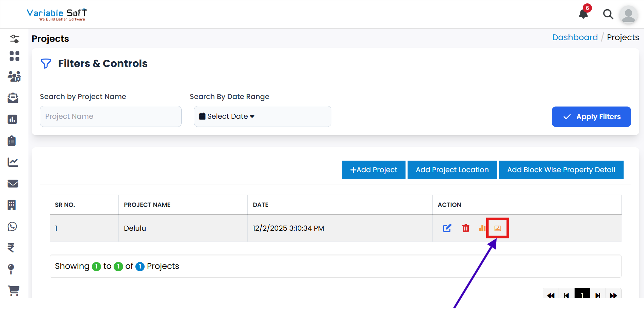The image size is (644, 309).
Task: Click the Project Name search field
Action: tap(111, 116)
